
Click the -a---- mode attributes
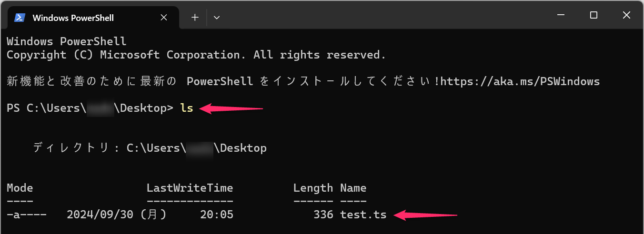click(x=27, y=214)
